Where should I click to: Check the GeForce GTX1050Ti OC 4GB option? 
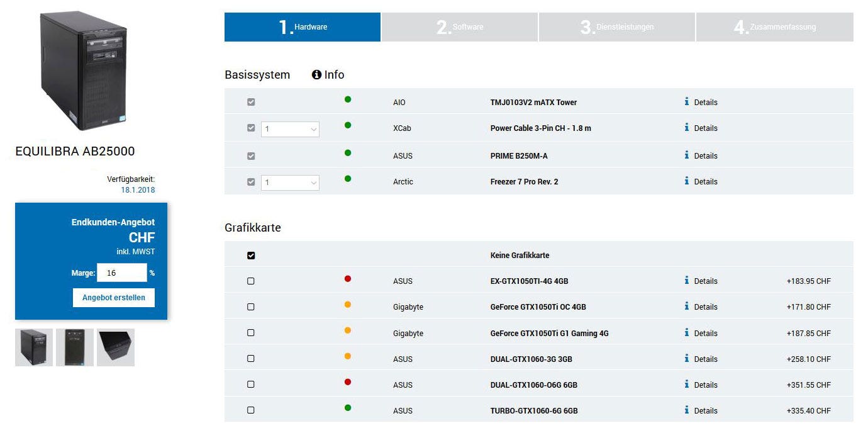pyautogui.click(x=251, y=307)
